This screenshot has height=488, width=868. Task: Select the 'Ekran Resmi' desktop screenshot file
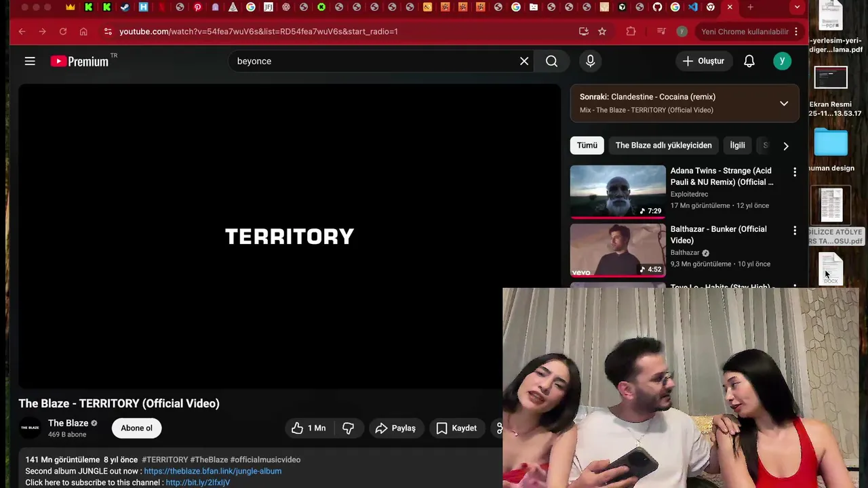pos(831,78)
